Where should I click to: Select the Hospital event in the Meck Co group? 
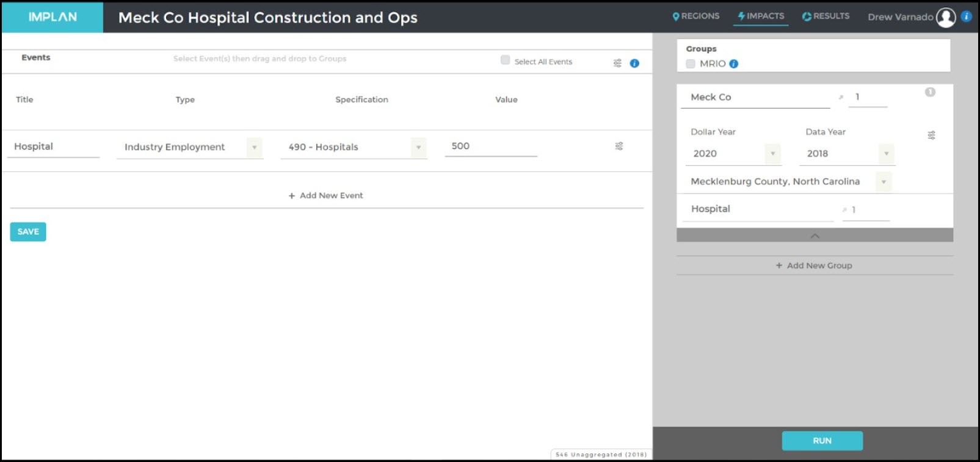click(758, 209)
